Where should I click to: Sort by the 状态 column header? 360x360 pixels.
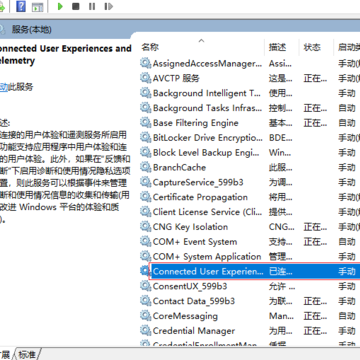pos(312,47)
